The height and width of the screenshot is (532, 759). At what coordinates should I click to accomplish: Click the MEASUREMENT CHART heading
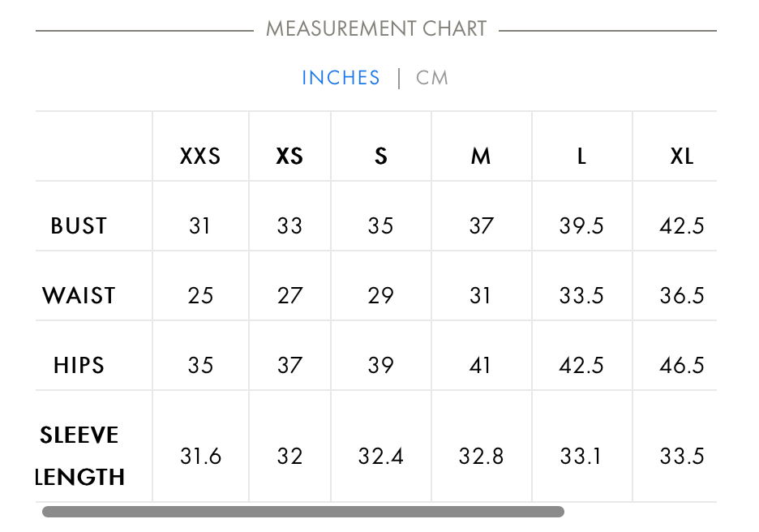coord(376,28)
